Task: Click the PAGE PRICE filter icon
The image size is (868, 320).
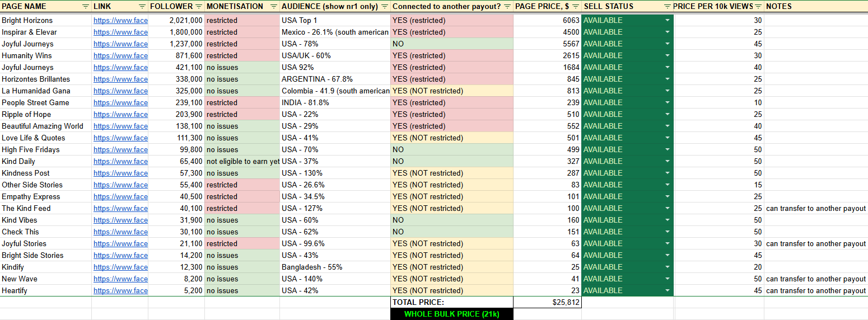Action: pos(575,6)
